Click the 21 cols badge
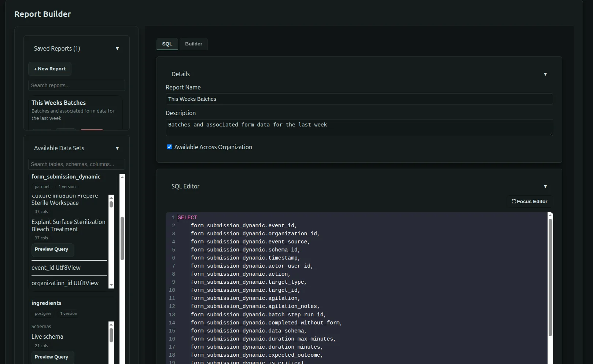 click(41, 346)
